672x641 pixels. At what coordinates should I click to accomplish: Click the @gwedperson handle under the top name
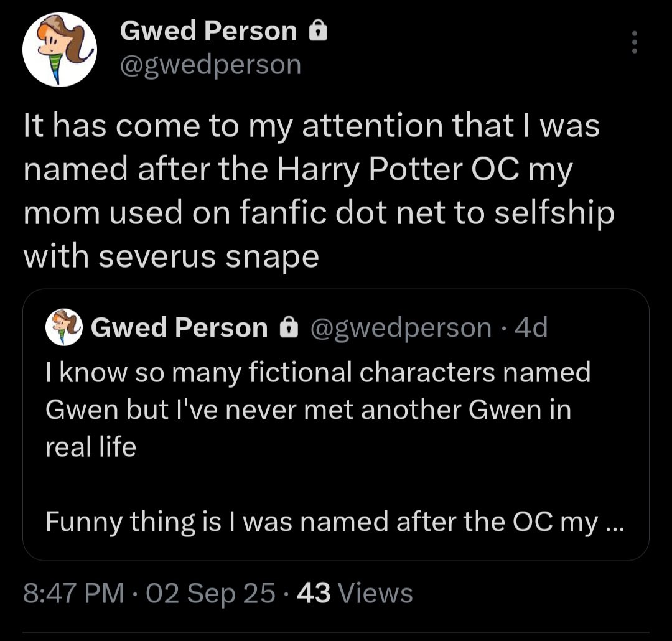point(210,63)
